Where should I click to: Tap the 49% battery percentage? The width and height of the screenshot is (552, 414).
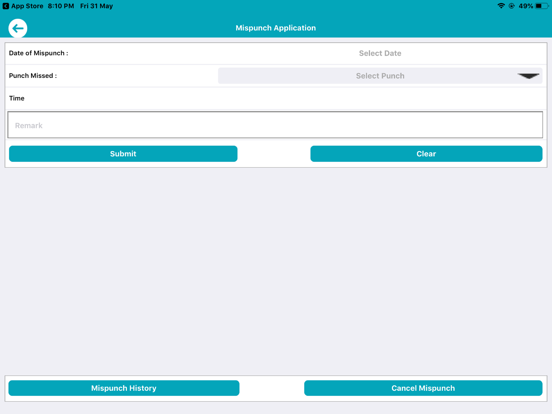(526, 6)
